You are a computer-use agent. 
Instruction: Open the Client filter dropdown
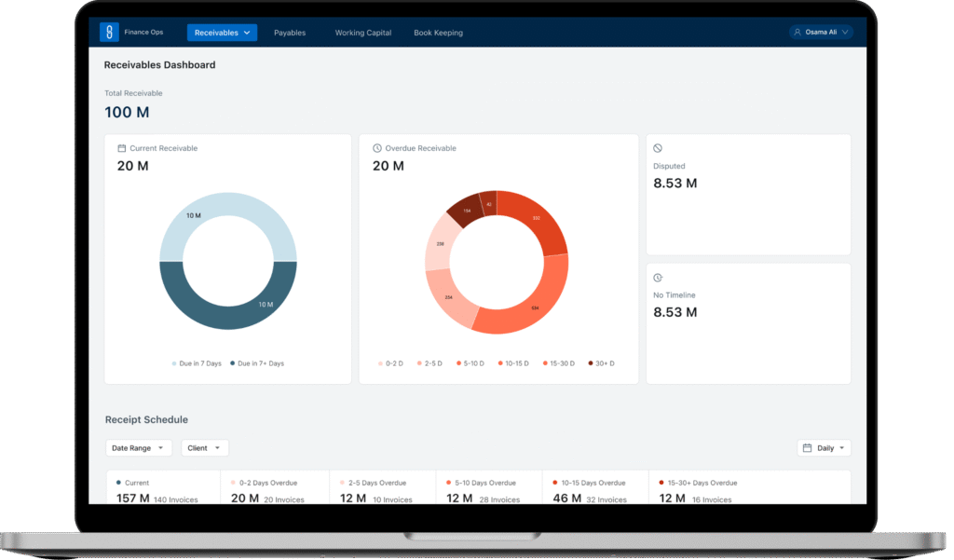[204, 448]
